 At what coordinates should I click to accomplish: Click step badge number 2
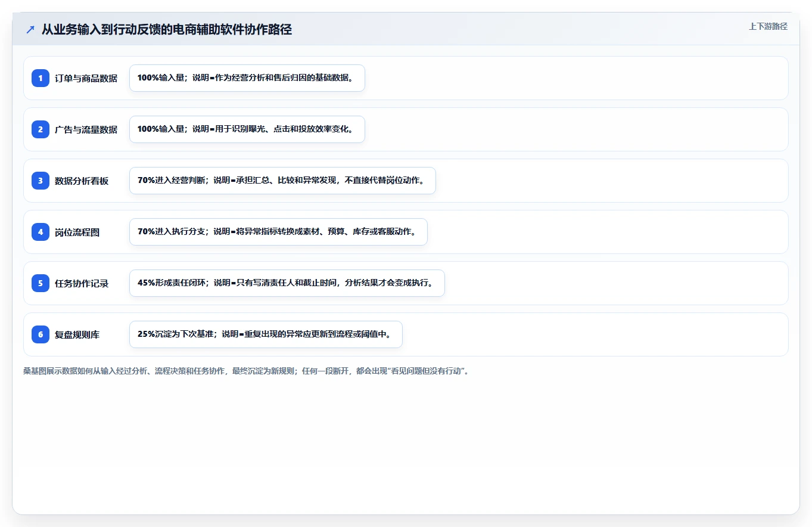point(41,129)
